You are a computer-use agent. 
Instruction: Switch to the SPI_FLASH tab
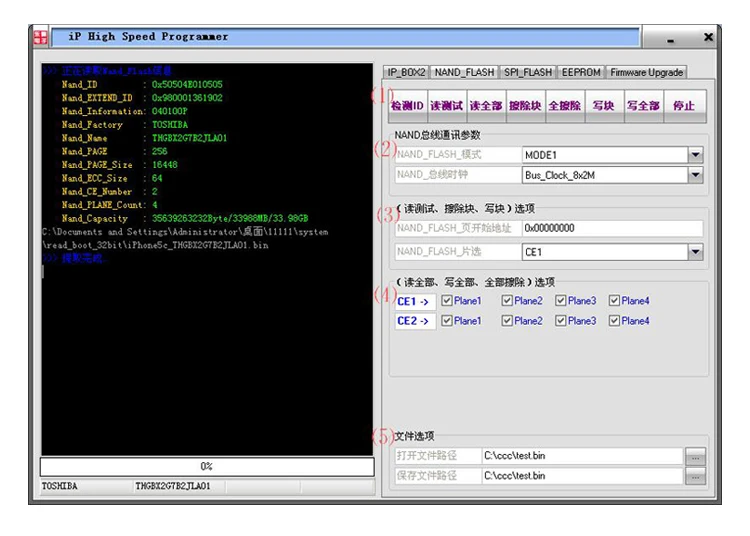528,72
